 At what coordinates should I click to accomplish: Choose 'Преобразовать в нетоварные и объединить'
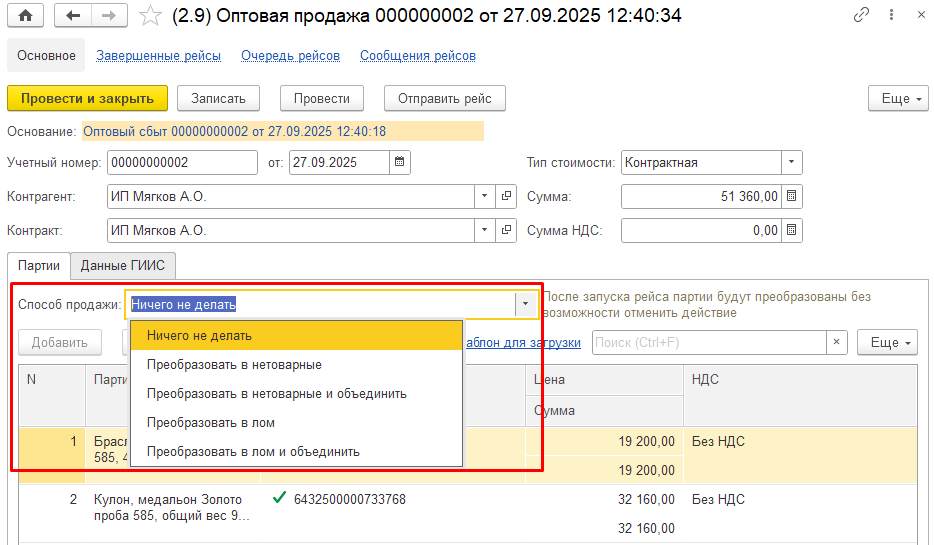coord(276,394)
